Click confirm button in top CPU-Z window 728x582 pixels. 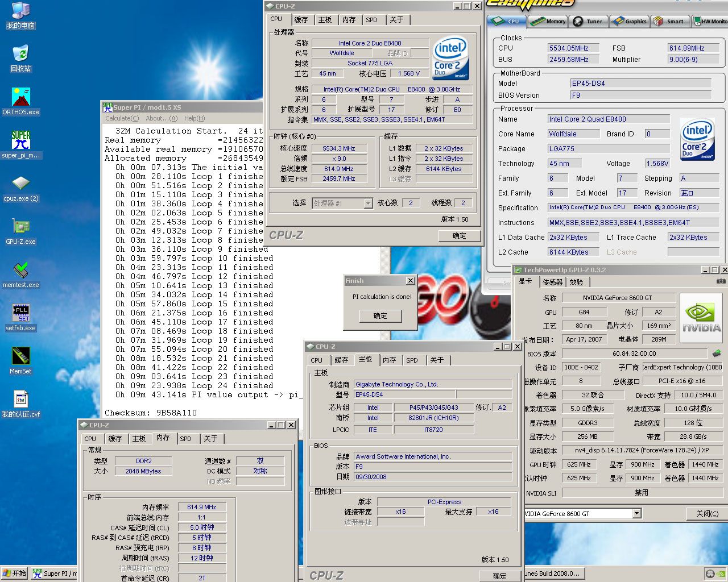pyautogui.click(x=459, y=235)
